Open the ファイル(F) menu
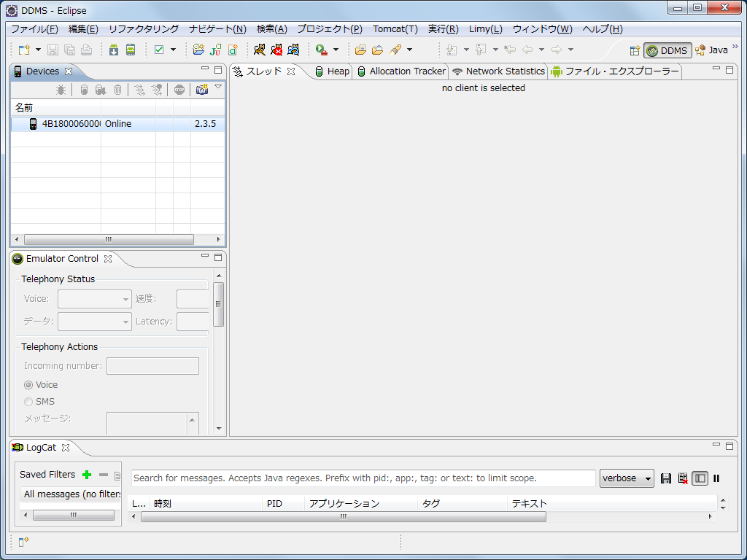Image resolution: width=747 pixels, height=560 pixels. click(x=34, y=29)
